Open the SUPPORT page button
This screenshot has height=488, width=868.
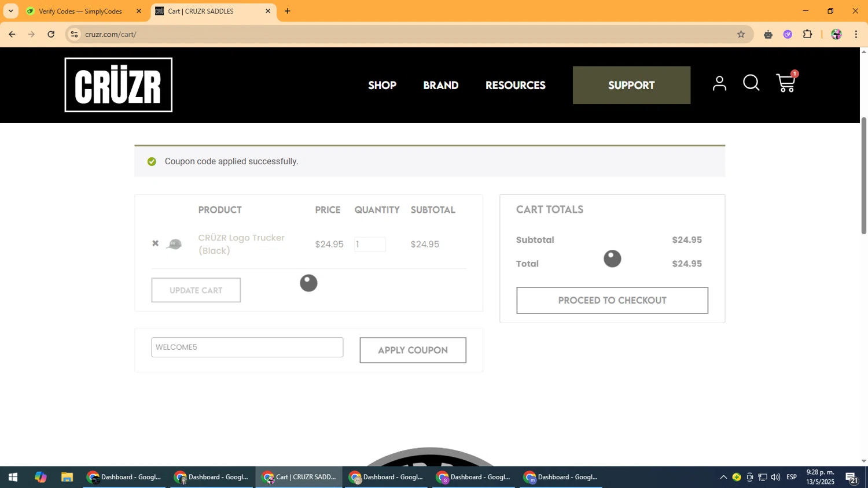click(x=631, y=85)
